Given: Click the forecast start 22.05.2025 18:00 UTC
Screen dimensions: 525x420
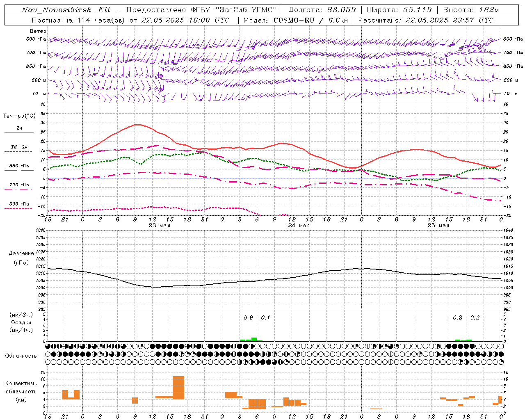Looking at the screenshot, I should 185,20.
